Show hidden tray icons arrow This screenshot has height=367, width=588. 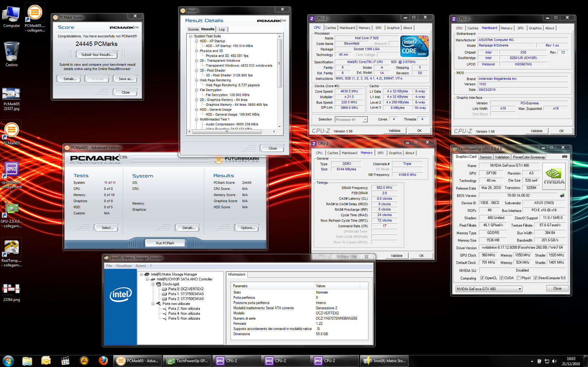pyautogui.click(x=532, y=361)
